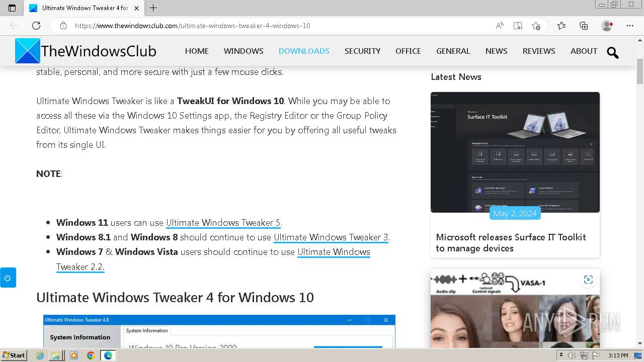Viewport: 644px width, 362px height.
Task: Follow the Ultimate Windows Tweaker 5 link
Action: click(x=223, y=222)
